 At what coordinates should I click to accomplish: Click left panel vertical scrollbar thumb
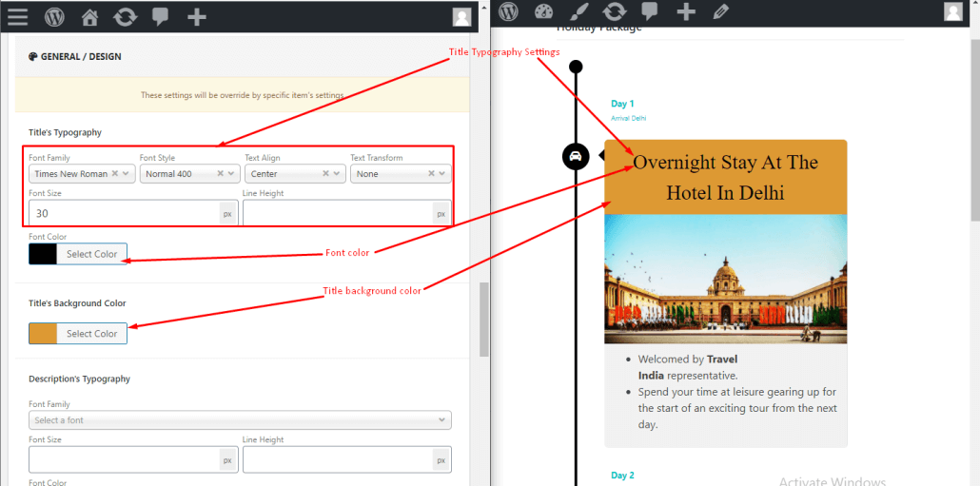pyautogui.click(x=483, y=320)
